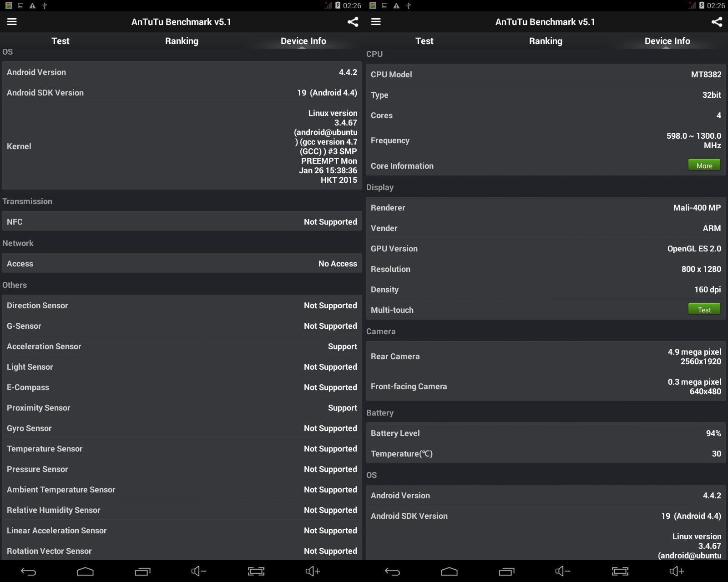Screen dimensions: 728x582
Task: Select the Density 160 dpi row
Action: tap(546, 289)
